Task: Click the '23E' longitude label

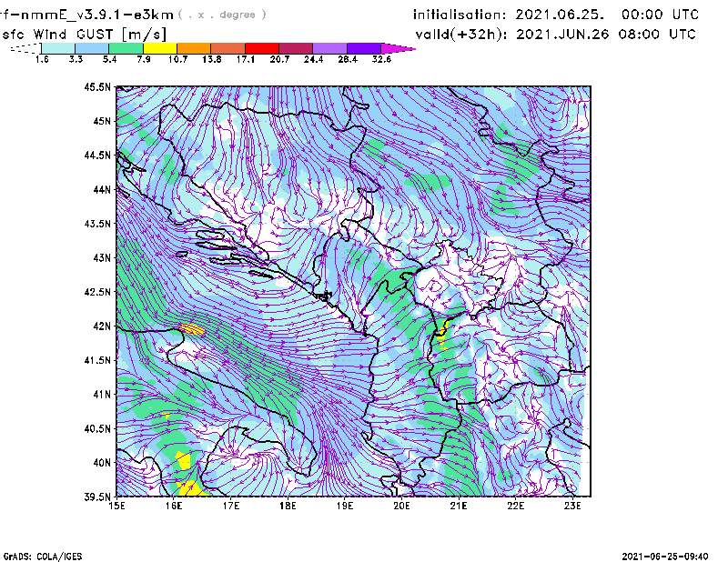Action: 572,506
